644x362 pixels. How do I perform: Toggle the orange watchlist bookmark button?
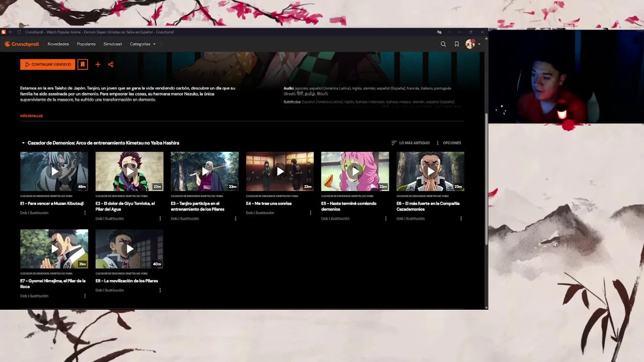(83, 64)
